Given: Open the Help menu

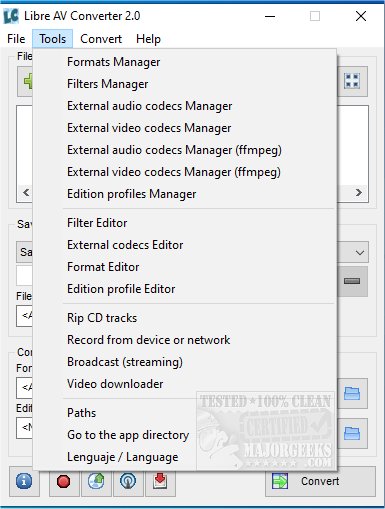Looking at the screenshot, I should pyautogui.click(x=148, y=39).
